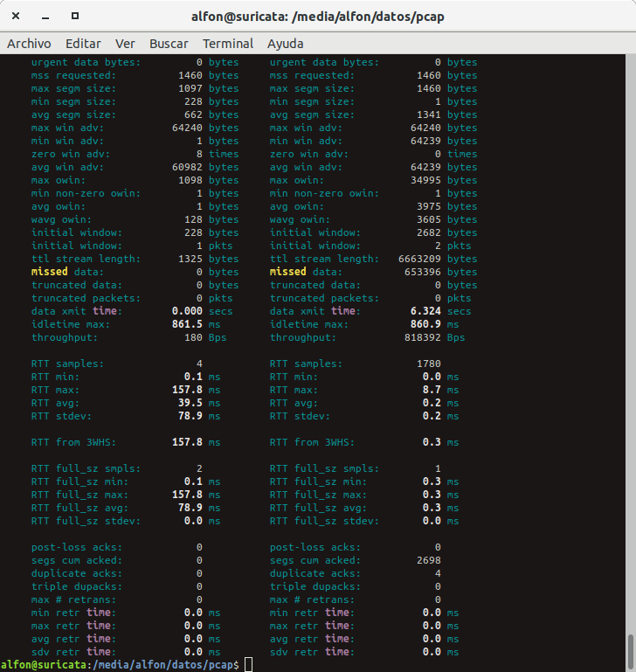Open the Ver menu
Viewport: 636px width, 672px height.
tap(125, 44)
